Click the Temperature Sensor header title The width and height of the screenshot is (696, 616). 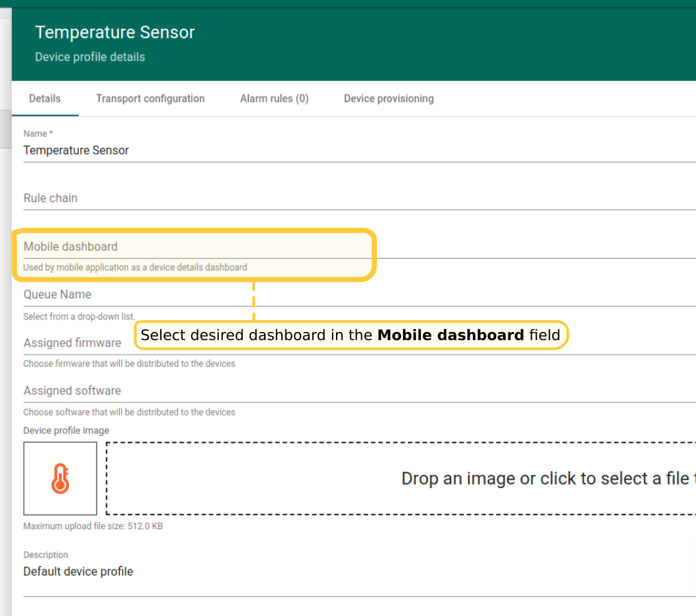(x=115, y=32)
